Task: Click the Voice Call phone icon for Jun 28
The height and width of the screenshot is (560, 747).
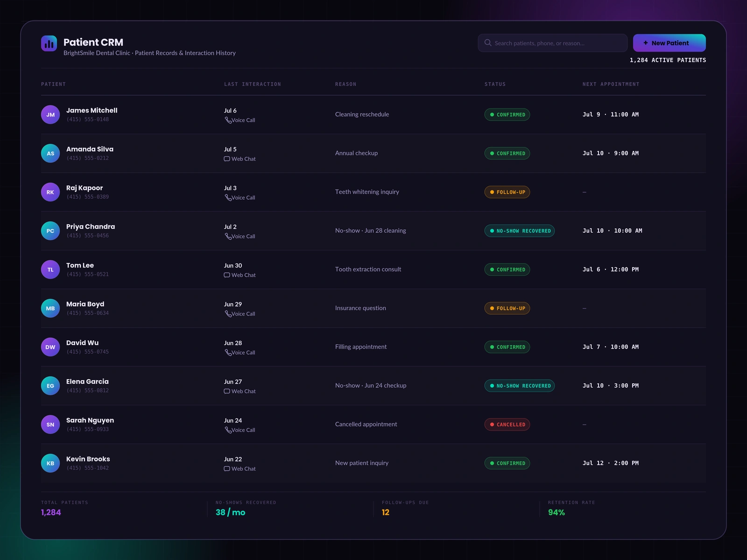Action: (228, 353)
